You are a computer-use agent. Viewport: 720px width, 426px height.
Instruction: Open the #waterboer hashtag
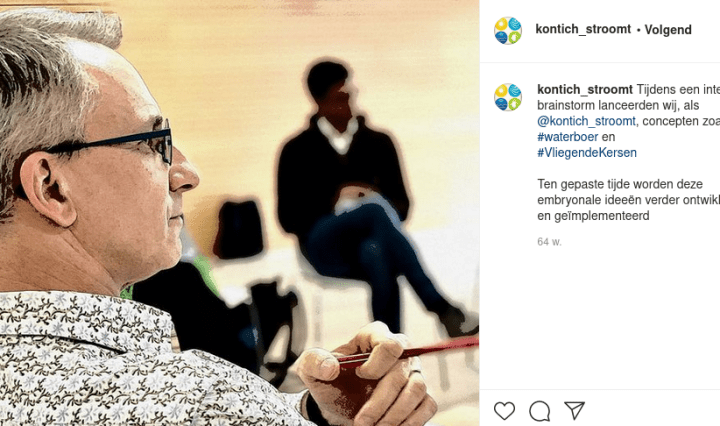tap(568, 137)
